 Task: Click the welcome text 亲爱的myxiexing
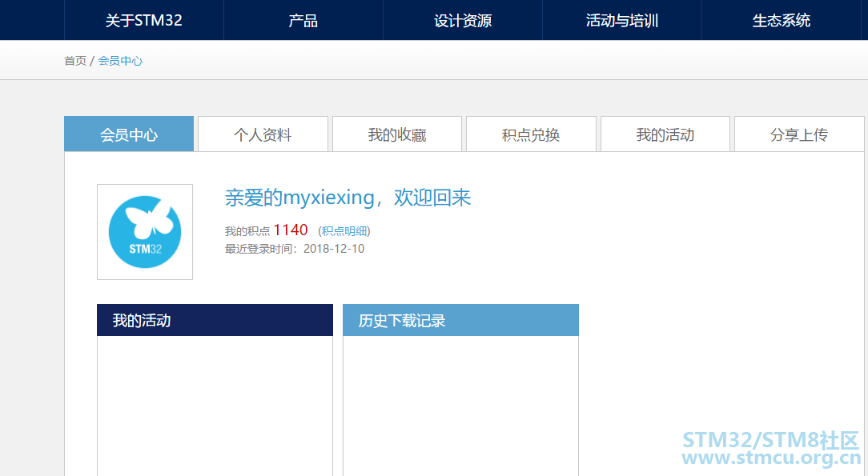(x=299, y=198)
